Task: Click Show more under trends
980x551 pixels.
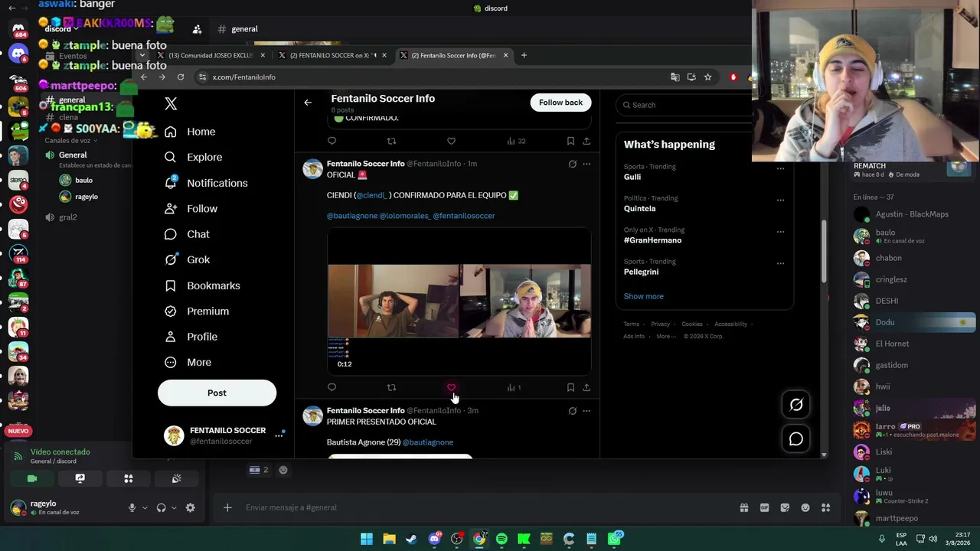Action: [644, 296]
